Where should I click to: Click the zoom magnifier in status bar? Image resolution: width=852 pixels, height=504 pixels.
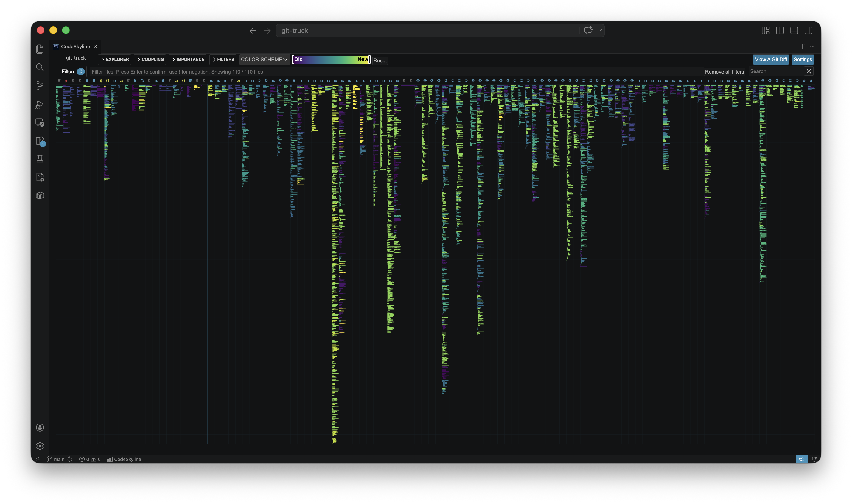coord(801,459)
